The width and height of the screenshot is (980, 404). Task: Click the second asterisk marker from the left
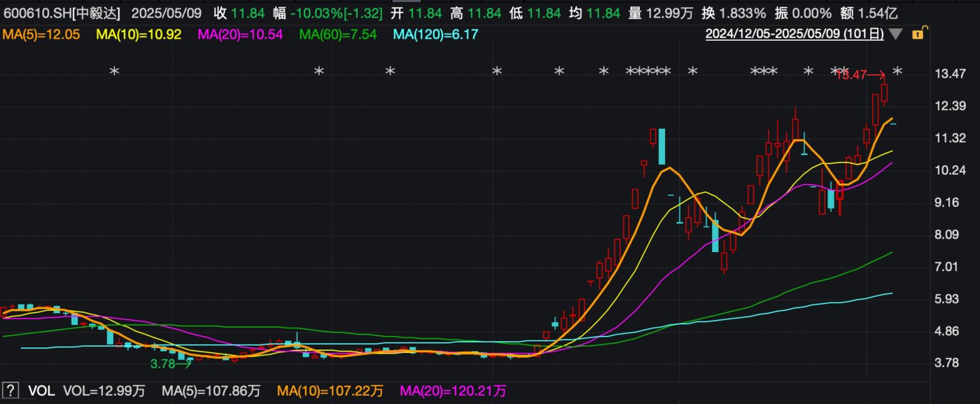[x=319, y=71]
